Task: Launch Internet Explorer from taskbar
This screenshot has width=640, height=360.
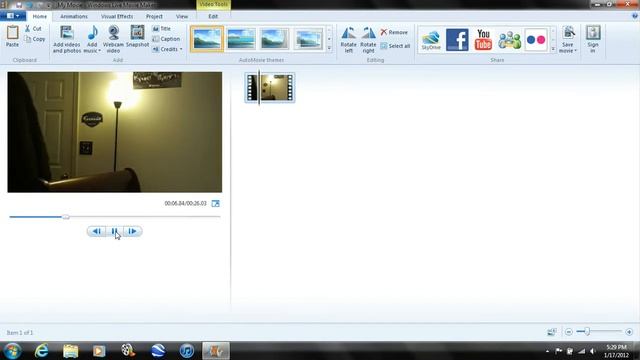Action: [x=42, y=351]
